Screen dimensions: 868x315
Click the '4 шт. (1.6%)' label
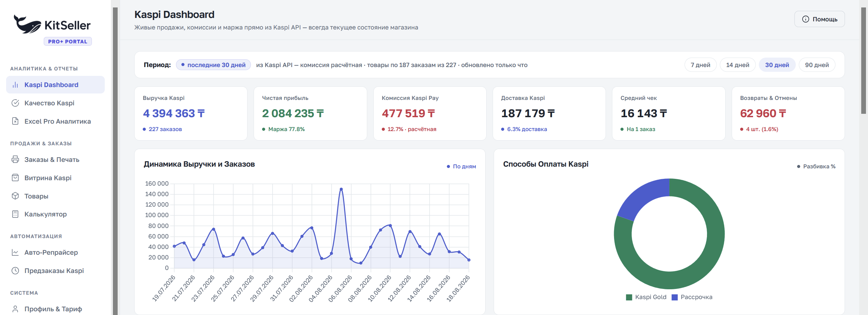[x=762, y=129]
